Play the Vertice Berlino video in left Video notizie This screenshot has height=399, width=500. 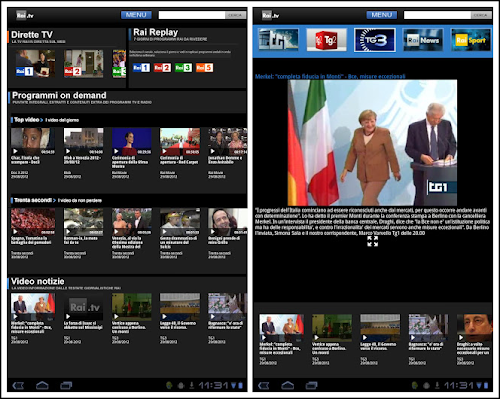131,307
